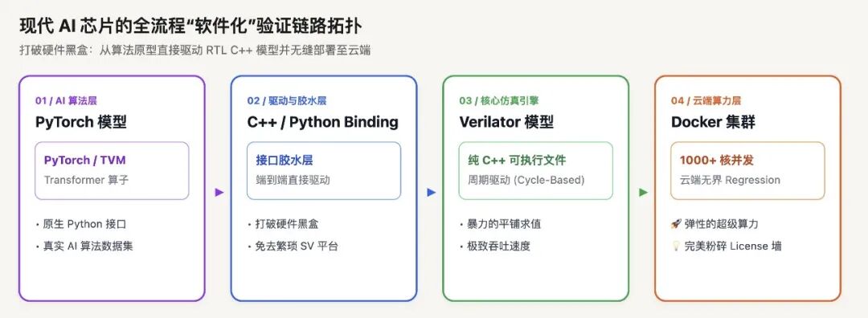Click the purple arrow after PyTorch card
The image size is (868, 318).
pos(219,193)
